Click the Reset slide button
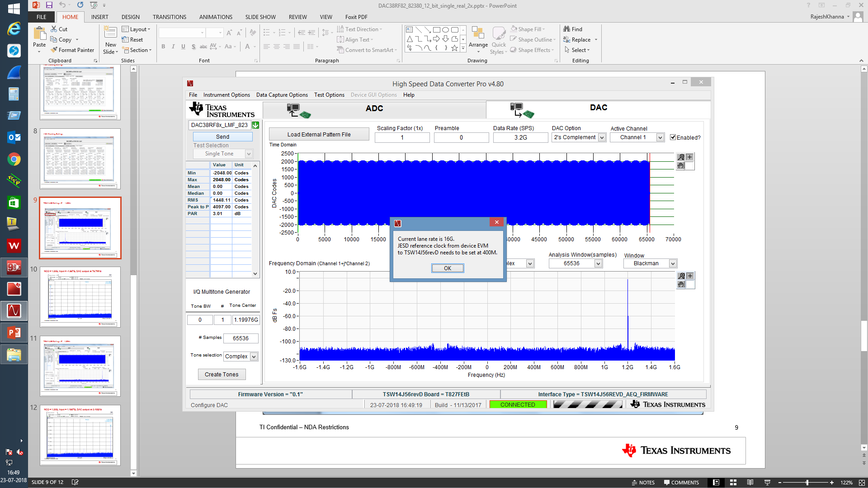Screen dimensions: 868x488 (133, 39)
